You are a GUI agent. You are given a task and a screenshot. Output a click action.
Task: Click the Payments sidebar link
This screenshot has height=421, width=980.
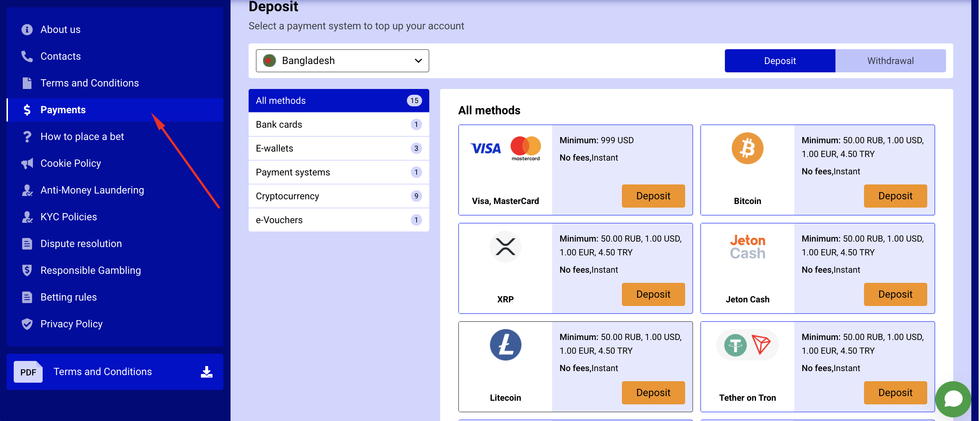point(63,110)
